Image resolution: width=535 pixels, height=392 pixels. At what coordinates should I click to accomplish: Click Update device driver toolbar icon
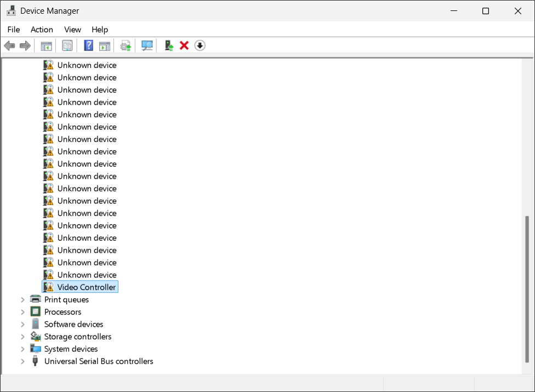tap(169, 46)
